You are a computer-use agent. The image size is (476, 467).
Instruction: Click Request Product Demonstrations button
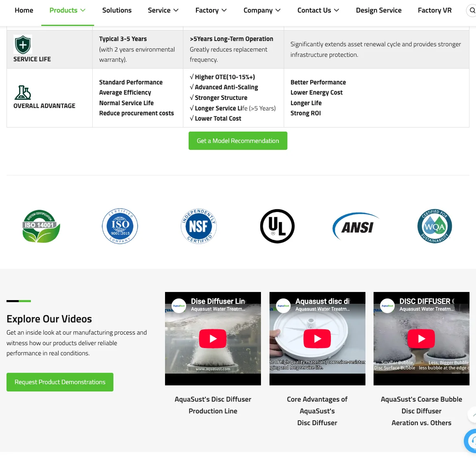click(60, 382)
